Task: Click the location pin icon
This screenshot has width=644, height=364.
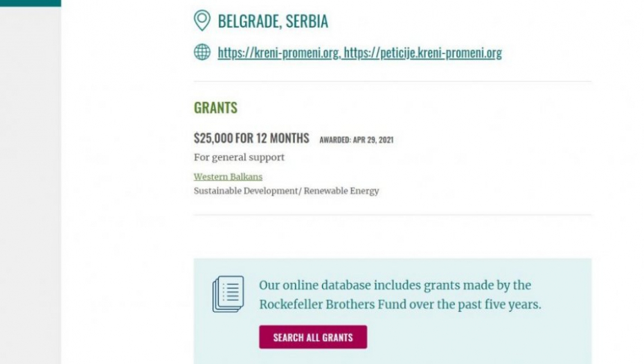Action: (202, 21)
